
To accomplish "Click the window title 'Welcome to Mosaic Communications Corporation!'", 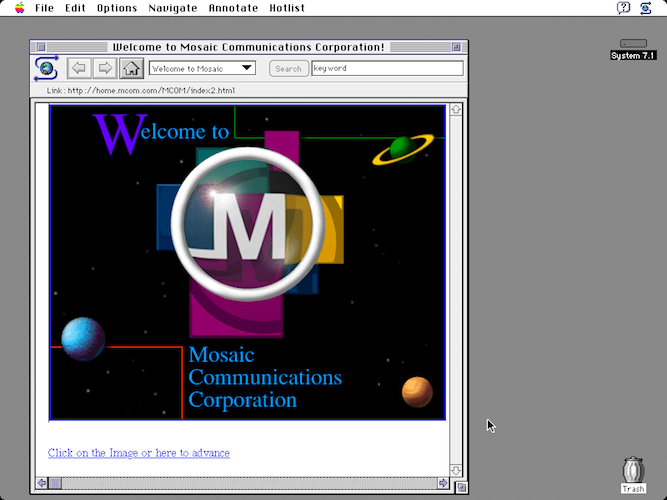I will [x=249, y=47].
